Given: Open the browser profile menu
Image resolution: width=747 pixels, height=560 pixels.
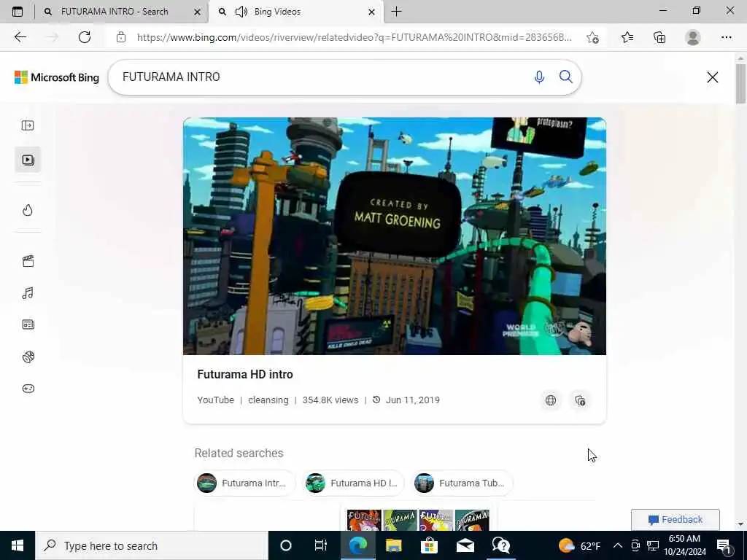Looking at the screenshot, I should click(x=693, y=37).
